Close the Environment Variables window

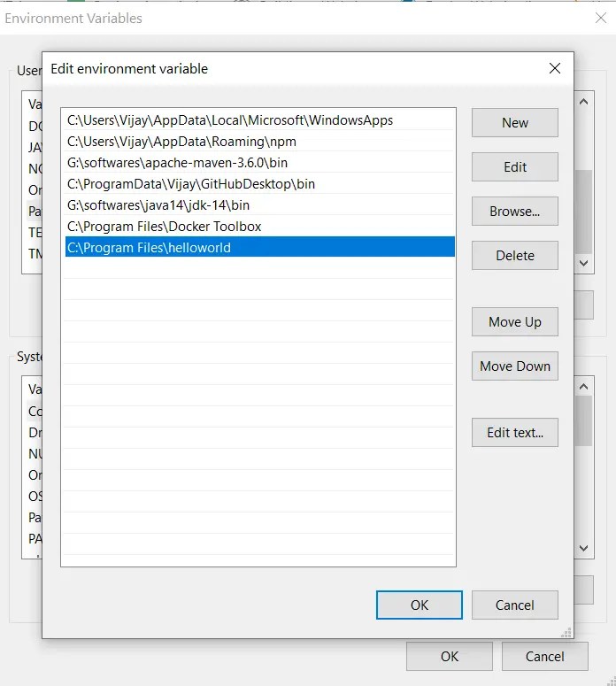tap(601, 18)
